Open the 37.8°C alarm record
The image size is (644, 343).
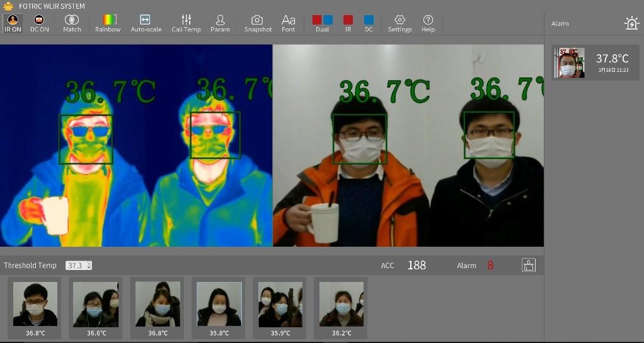(x=595, y=63)
